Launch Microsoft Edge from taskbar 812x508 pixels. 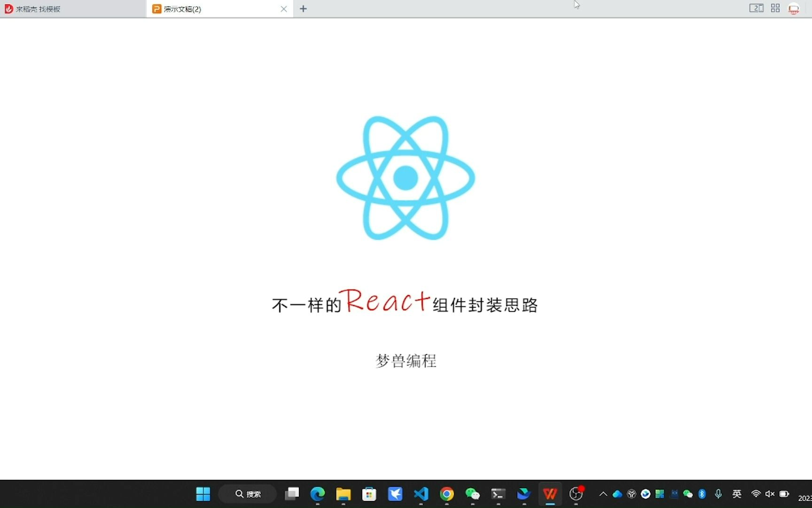click(x=318, y=494)
